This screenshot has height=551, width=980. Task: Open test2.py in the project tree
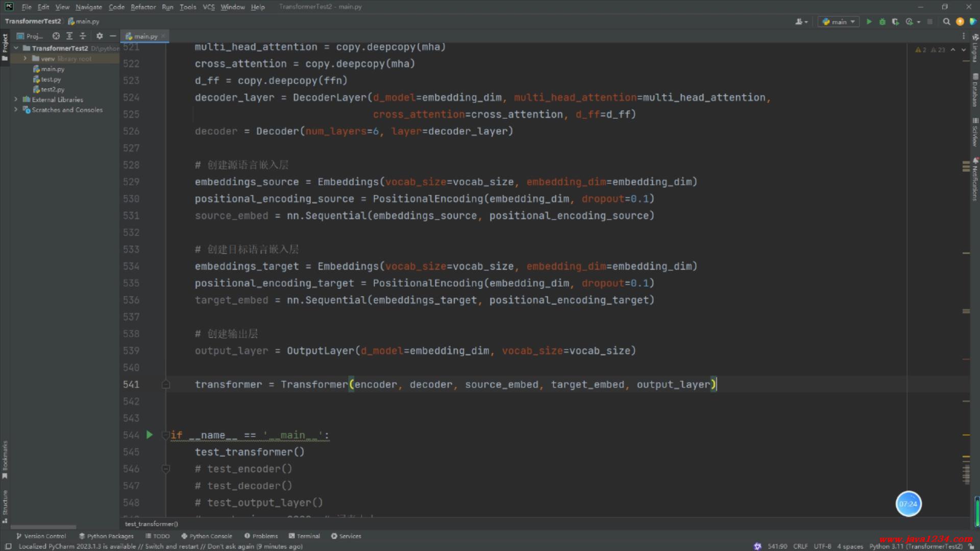click(52, 89)
